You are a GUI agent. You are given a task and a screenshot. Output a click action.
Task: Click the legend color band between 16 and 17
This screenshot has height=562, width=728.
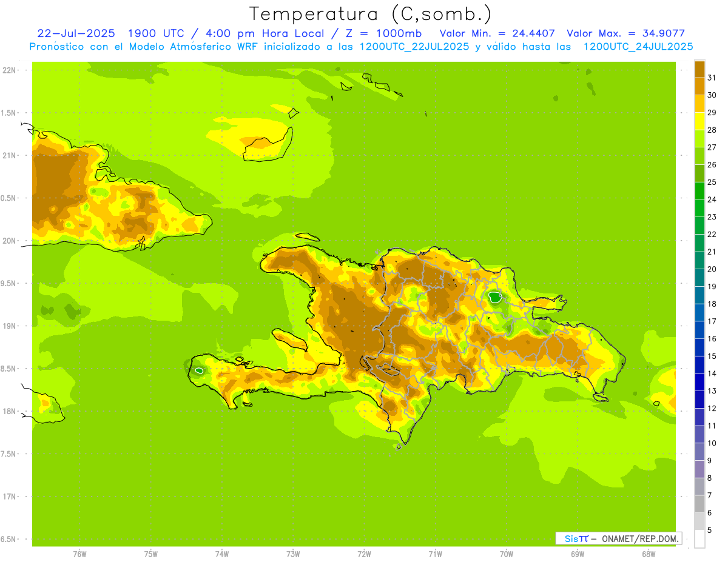699,330
